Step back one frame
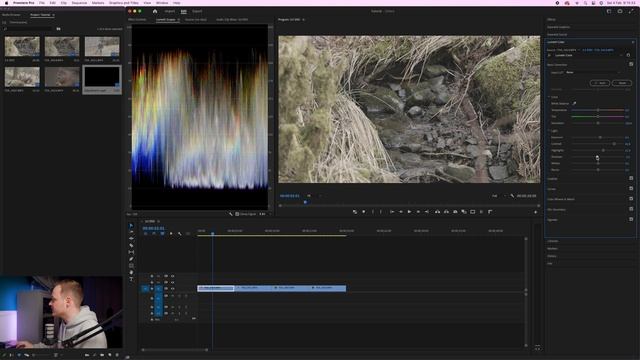 click(400, 212)
